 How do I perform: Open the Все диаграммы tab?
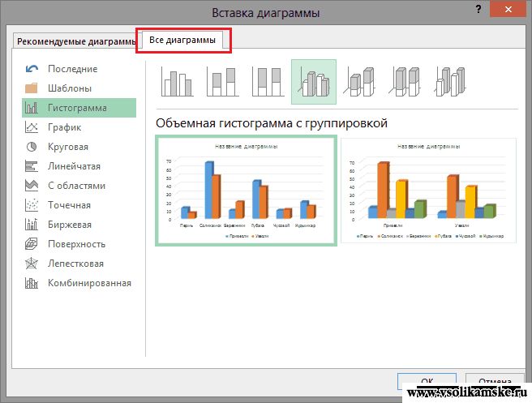click(x=182, y=41)
